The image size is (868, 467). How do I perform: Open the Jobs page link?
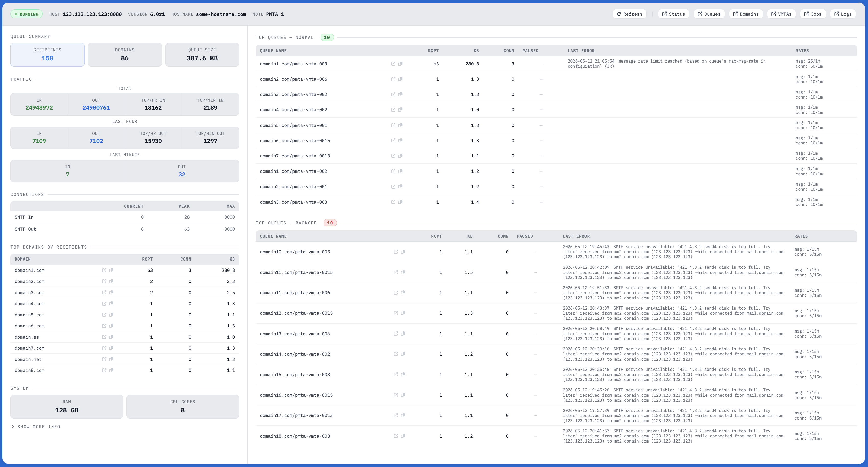[x=813, y=14]
